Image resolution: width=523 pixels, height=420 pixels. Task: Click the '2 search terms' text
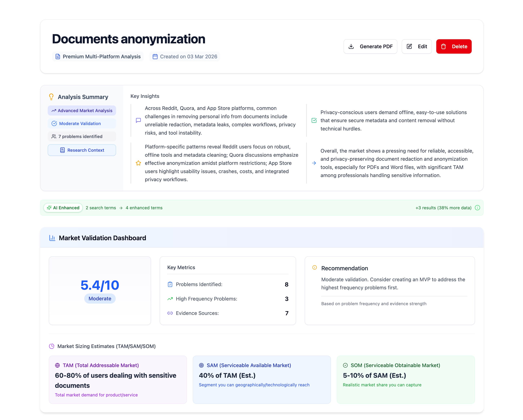(x=101, y=208)
